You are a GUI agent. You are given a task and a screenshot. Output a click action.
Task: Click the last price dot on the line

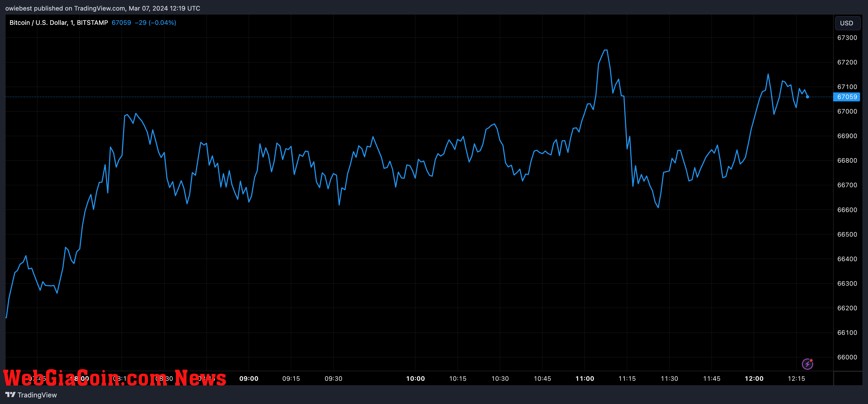pos(807,97)
